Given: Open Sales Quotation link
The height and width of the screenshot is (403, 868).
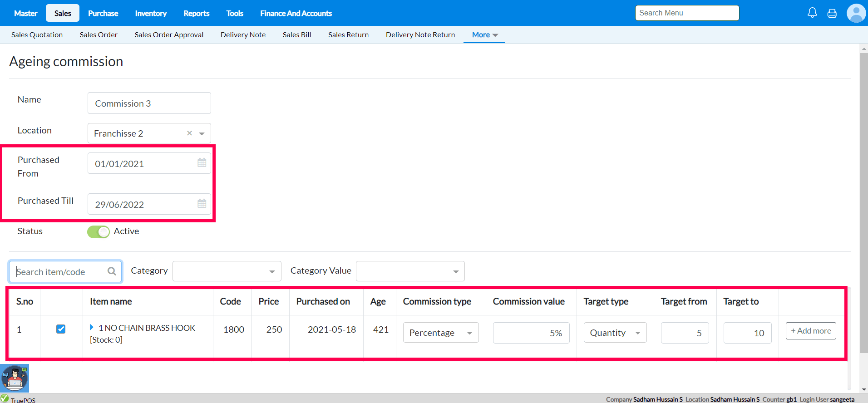Looking at the screenshot, I should coord(37,35).
